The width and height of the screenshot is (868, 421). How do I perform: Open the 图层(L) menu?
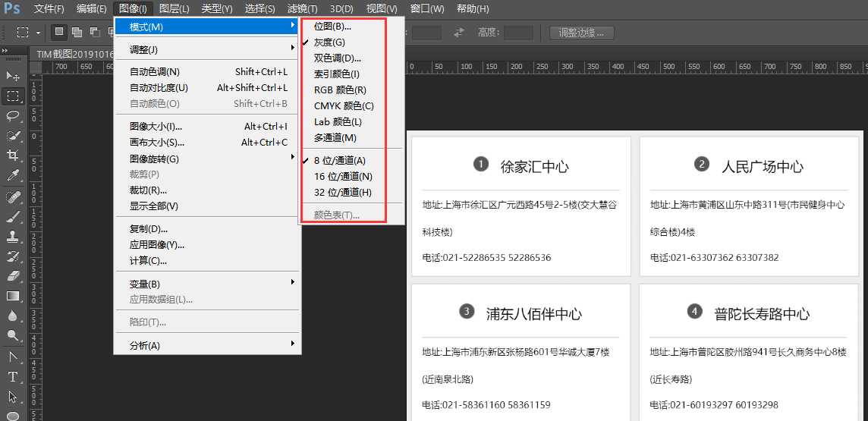coord(174,9)
